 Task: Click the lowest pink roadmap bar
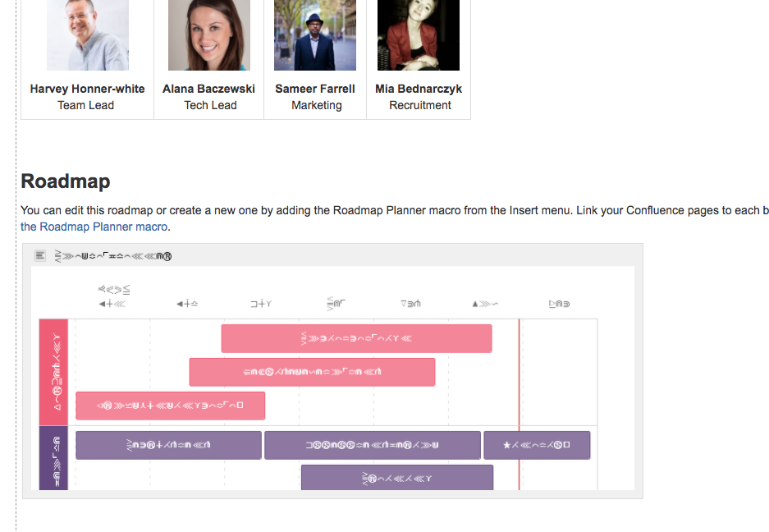(x=170, y=406)
